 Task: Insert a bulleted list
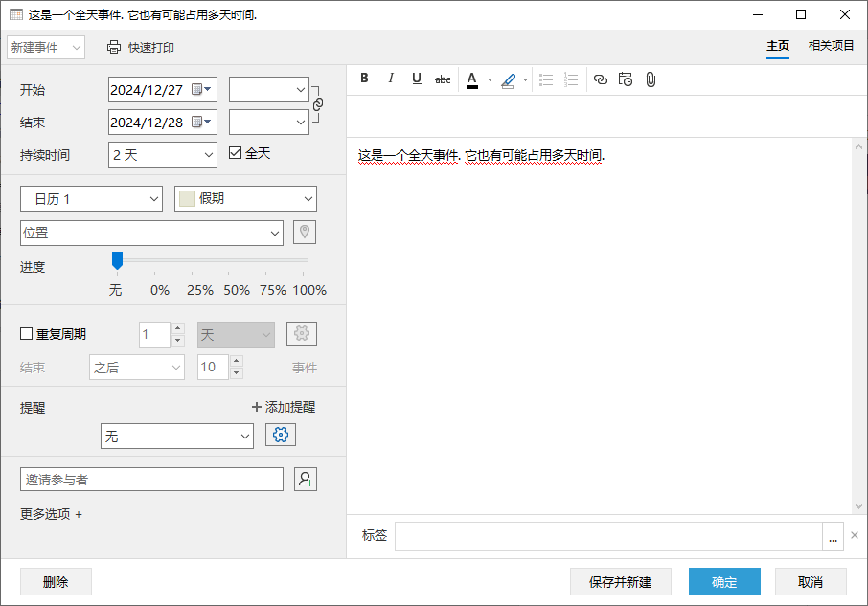tap(546, 79)
